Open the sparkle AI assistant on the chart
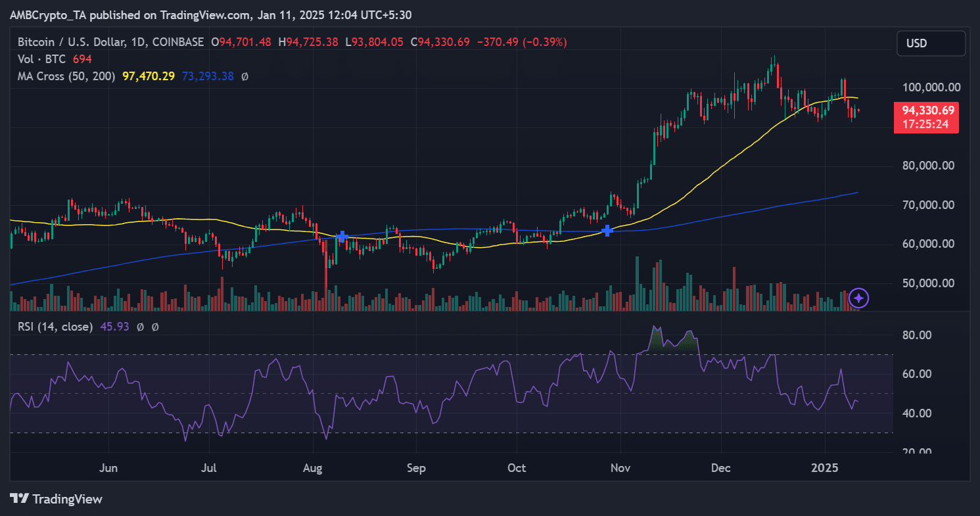 858,298
